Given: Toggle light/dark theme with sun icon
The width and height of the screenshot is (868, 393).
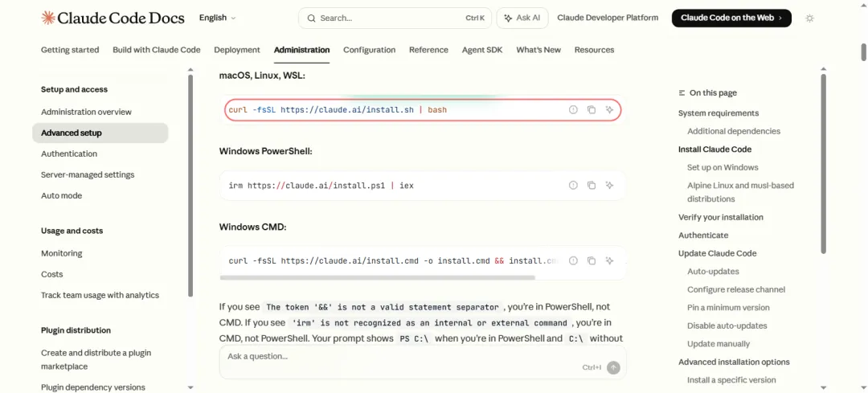Looking at the screenshot, I should [x=809, y=18].
